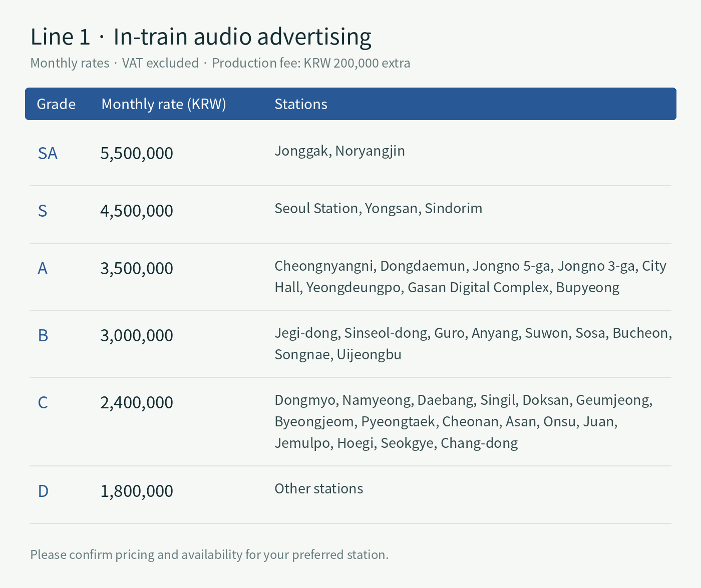This screenshot has height=588, width=701.
Task: Select the rate value 2,400,000
Action: [137, 402]
